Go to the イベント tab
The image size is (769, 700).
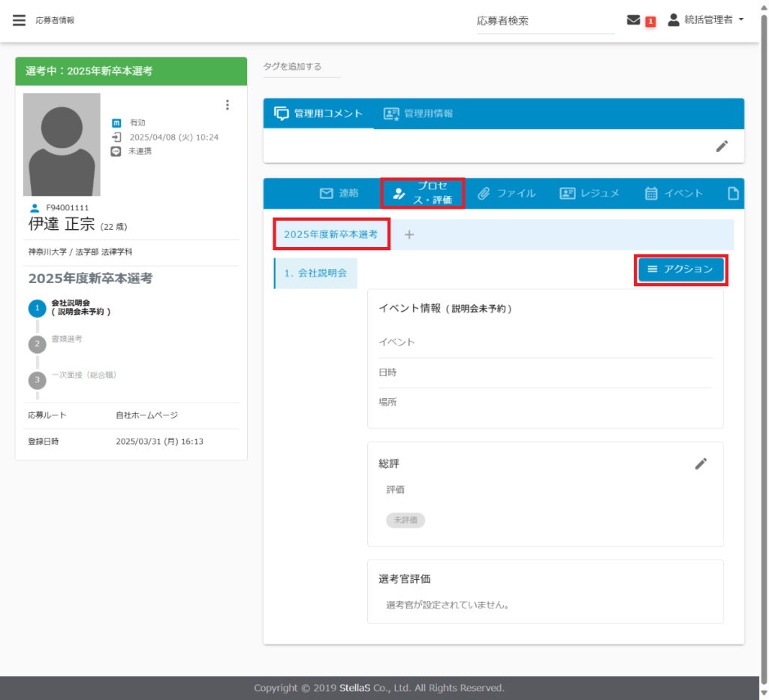pos(674,194)
